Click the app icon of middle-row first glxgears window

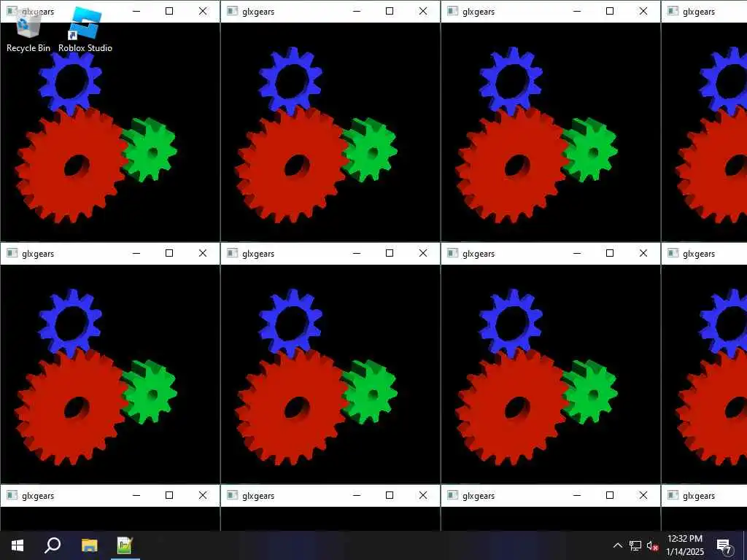[x=12, y=253]
